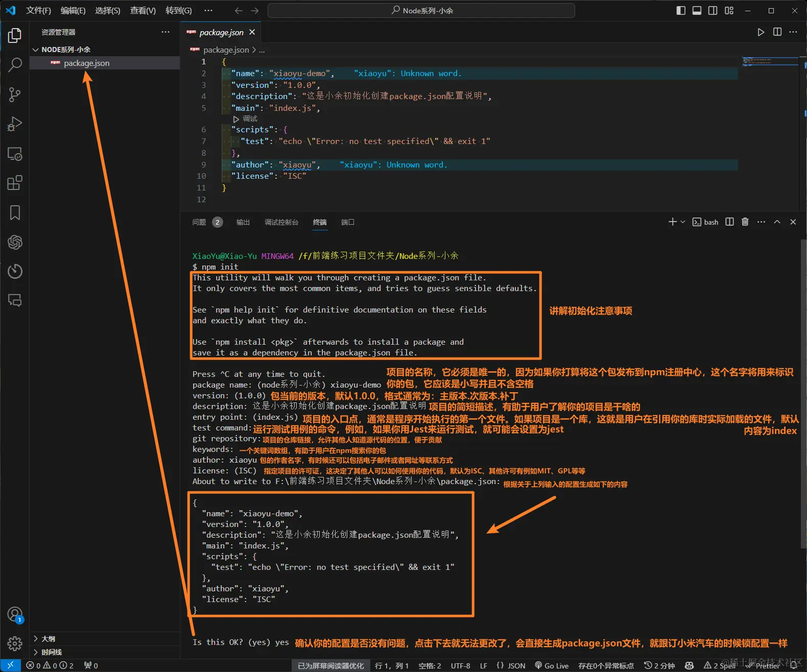Click Go Live in status bar
The image size is (807, 672).
552,665
